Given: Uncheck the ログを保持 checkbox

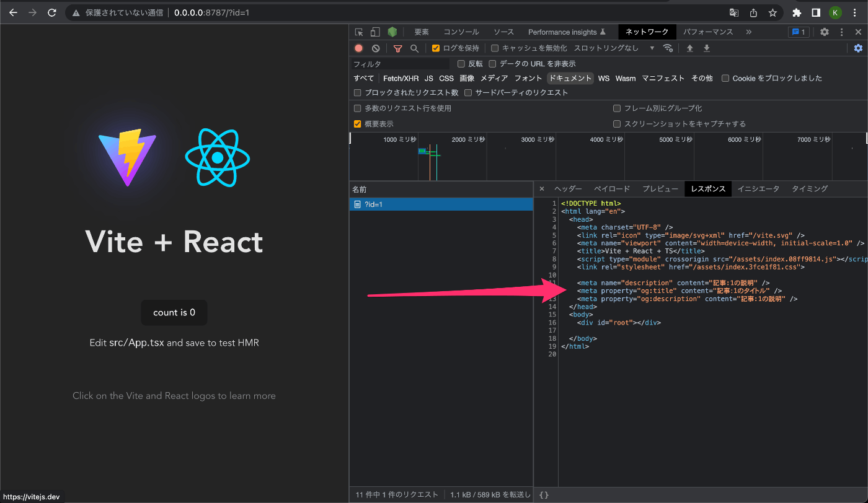Looking at the screenshot, I should (436, 48).
